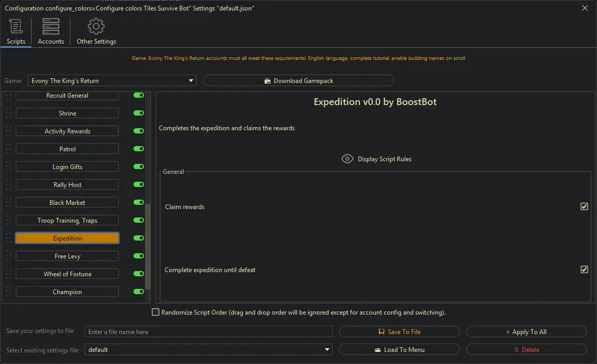
Task: Open Other Settings gear icon
Action: click(x=96, y=26)
